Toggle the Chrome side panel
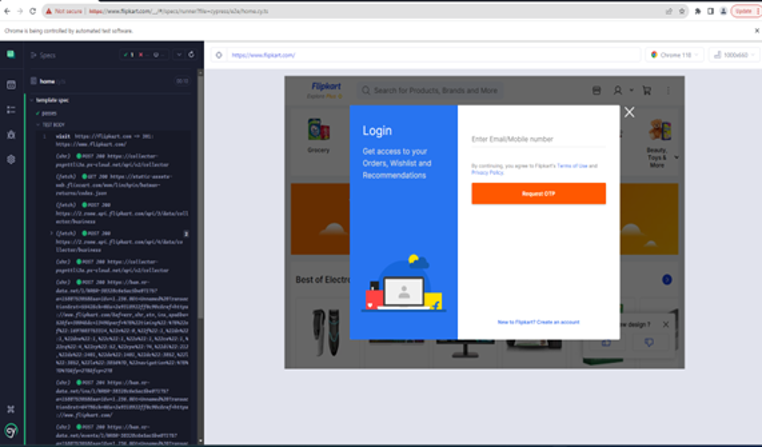Viewport: 762px width, 447px height. (x=710, y=11)
